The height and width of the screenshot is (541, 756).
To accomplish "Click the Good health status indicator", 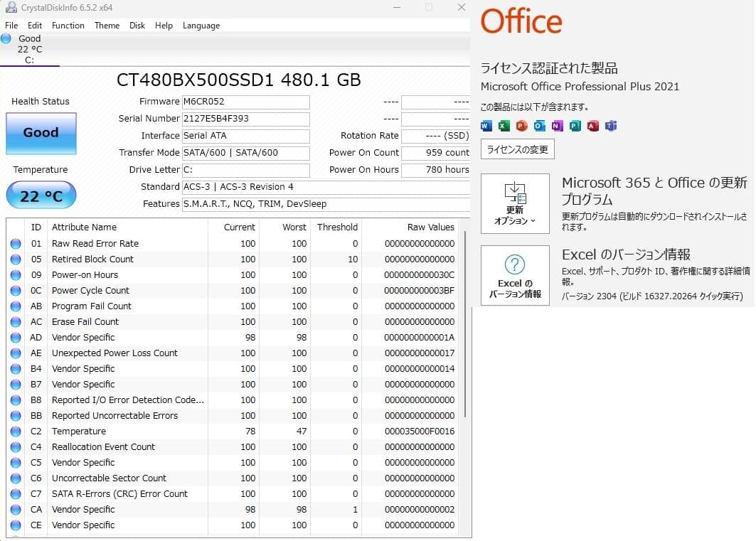I will tap(41, 134).
